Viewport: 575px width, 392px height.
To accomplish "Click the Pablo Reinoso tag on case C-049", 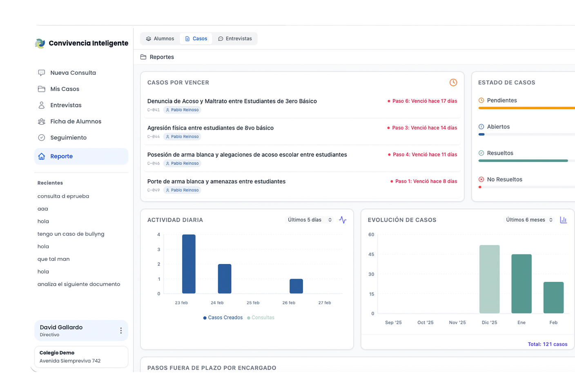I will coord(182,190).
